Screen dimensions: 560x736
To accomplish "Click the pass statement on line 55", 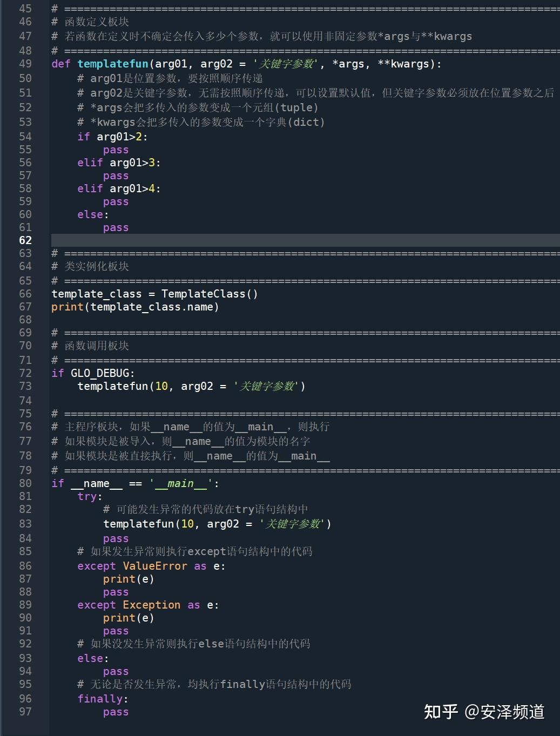I will tap(116, 150).
